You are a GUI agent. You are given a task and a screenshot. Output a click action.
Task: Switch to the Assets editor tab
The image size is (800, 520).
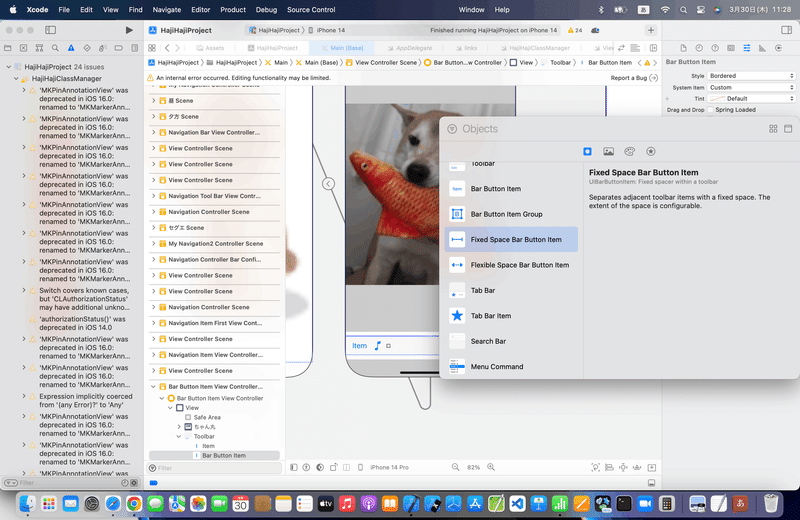point(210,48)
